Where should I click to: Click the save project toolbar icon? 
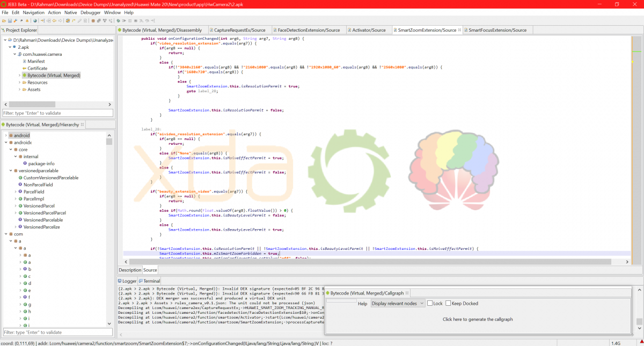[x=10, y=21]
